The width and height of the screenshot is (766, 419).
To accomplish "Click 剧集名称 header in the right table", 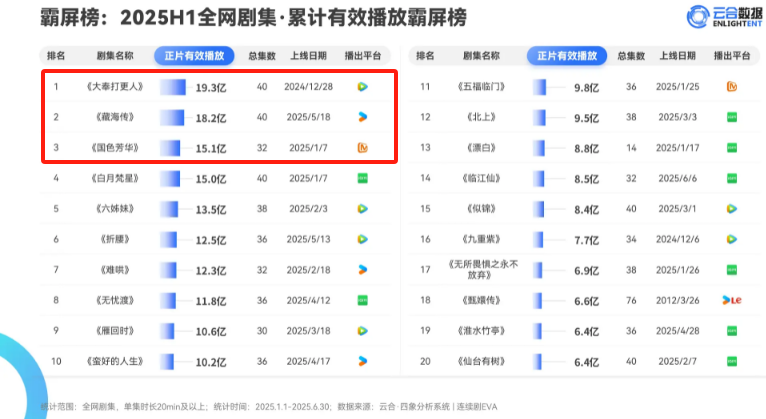I will [481, 56].
